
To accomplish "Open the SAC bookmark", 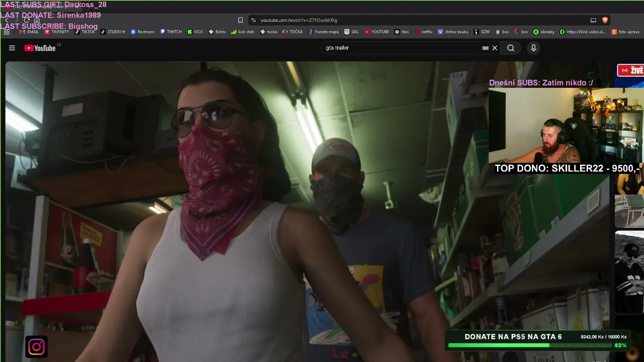I will click(x=352, y=32).
